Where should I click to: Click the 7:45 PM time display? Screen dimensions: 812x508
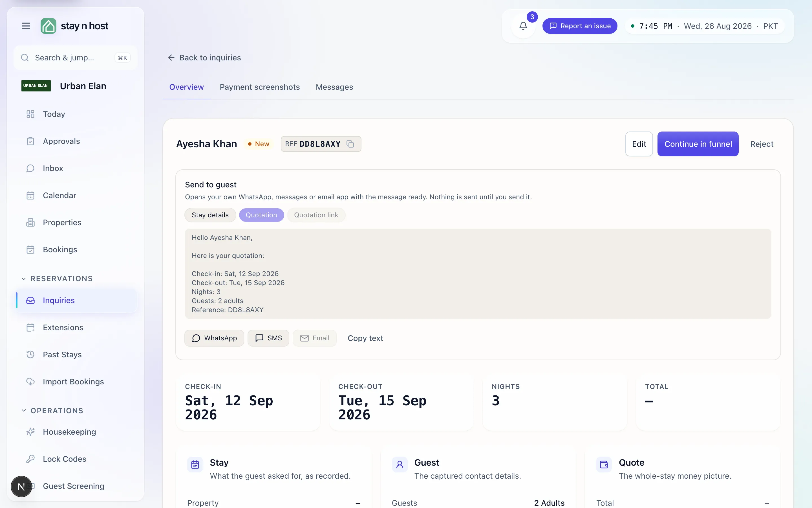tap(656, 26)
